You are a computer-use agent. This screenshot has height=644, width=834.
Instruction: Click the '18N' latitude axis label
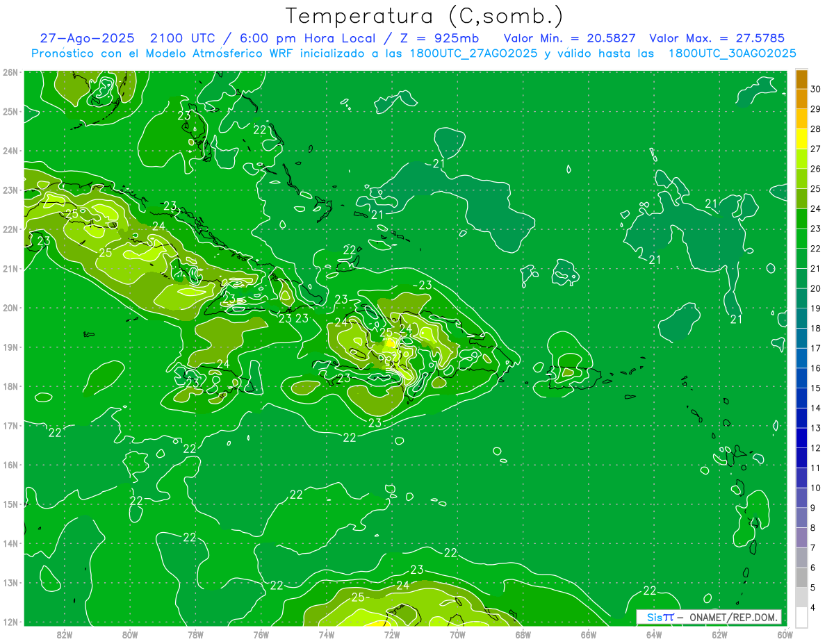(x=10, y=386)
